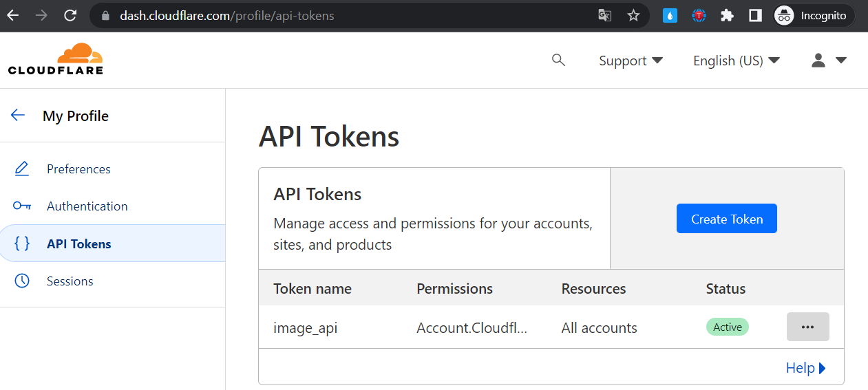Click the Cloudflare logo

(56, 59)
